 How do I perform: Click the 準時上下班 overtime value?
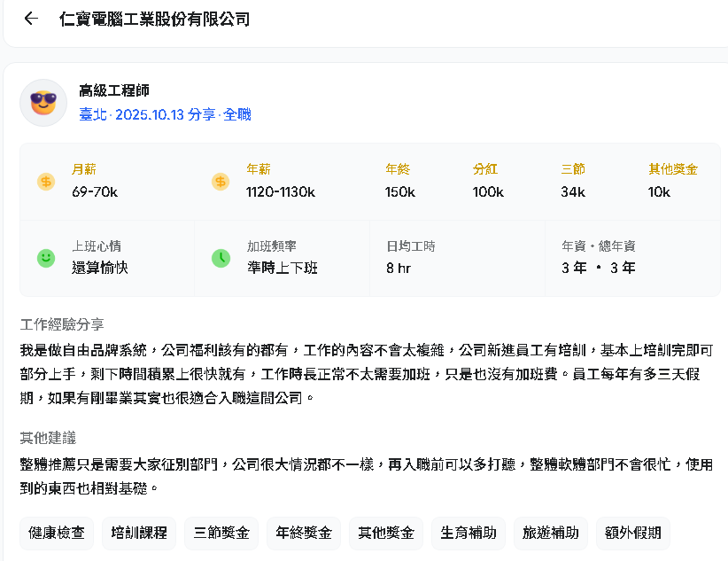[283, 268]
